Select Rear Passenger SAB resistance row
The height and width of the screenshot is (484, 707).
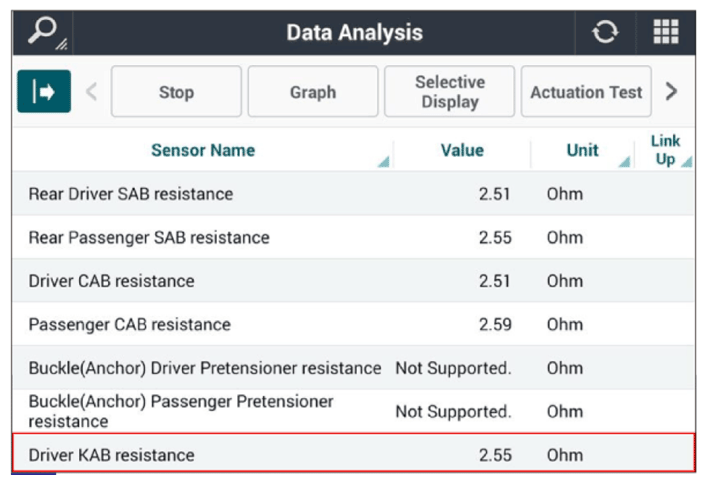point(354,237)
